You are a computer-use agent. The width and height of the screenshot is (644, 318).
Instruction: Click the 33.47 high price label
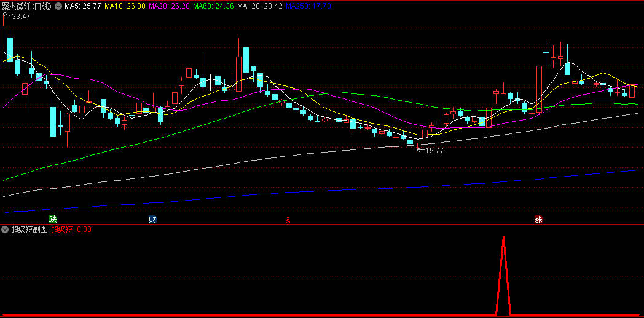(x=21, y=17)
